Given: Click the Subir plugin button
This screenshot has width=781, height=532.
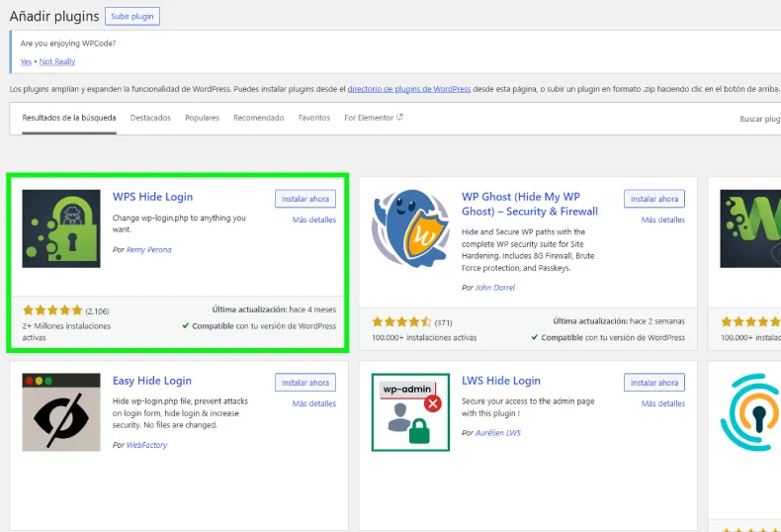Looking at the screenshot, I should pyautogui.click(x=131, y=16).
